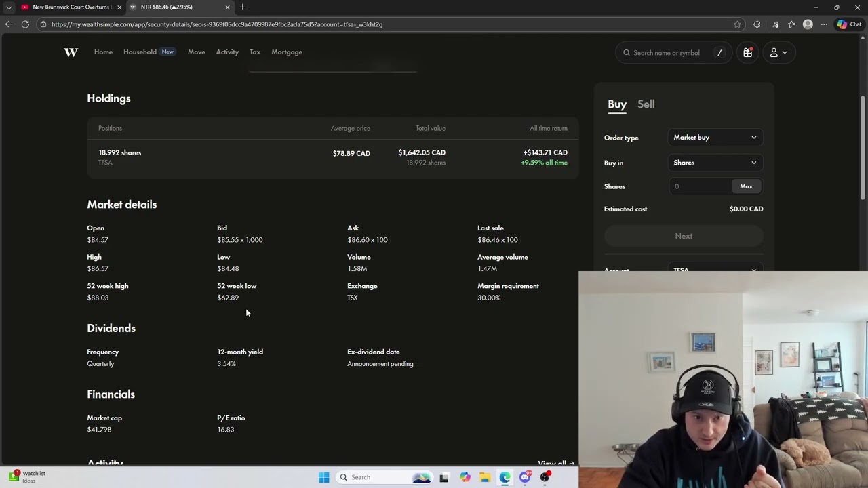This screenshot has width=868, height=488.
Task: Expand Order type Market buy dropdown
Action: tap(715, 138)
